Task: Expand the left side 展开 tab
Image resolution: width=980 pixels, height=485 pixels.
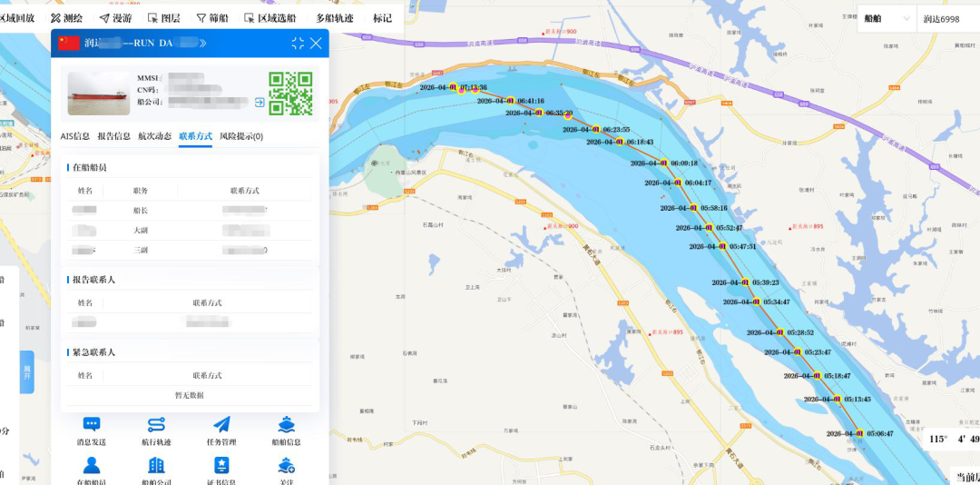Action: tap(27, 371)
